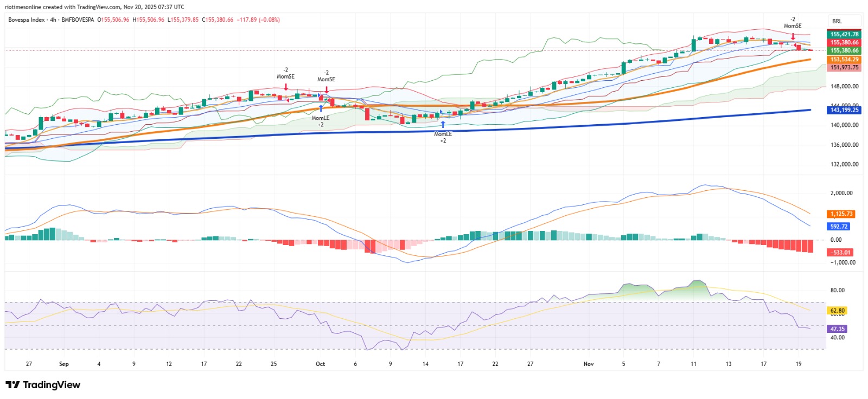Click the high price H155,506.96 value

(148, 20)
